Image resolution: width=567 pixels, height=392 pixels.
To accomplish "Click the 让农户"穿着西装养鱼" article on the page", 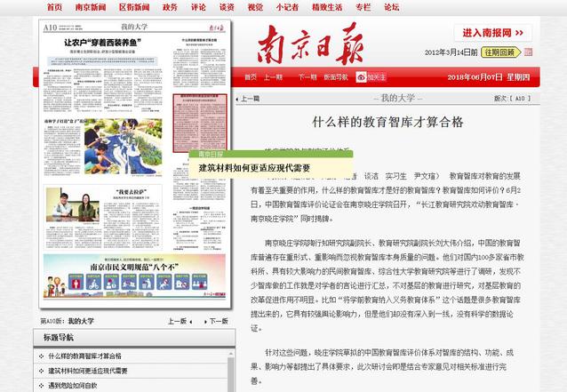I will [103, 74].
